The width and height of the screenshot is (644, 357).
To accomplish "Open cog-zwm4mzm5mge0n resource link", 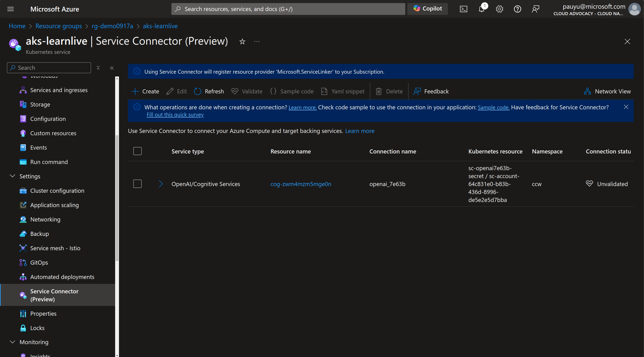I will [301, 184].
